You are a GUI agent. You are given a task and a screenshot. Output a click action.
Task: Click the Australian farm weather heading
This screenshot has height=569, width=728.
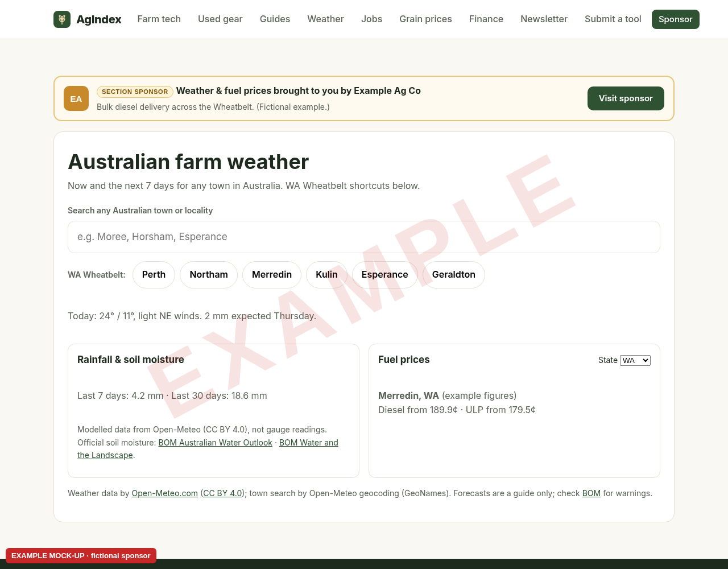pyautogui.click(x=188, y=162)
